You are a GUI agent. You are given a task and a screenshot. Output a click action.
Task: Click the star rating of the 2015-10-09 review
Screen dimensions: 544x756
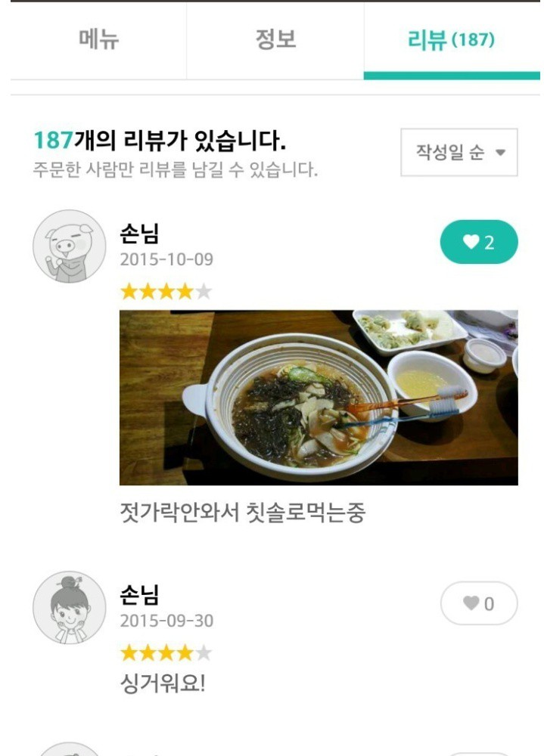click(x=166, y=291)
